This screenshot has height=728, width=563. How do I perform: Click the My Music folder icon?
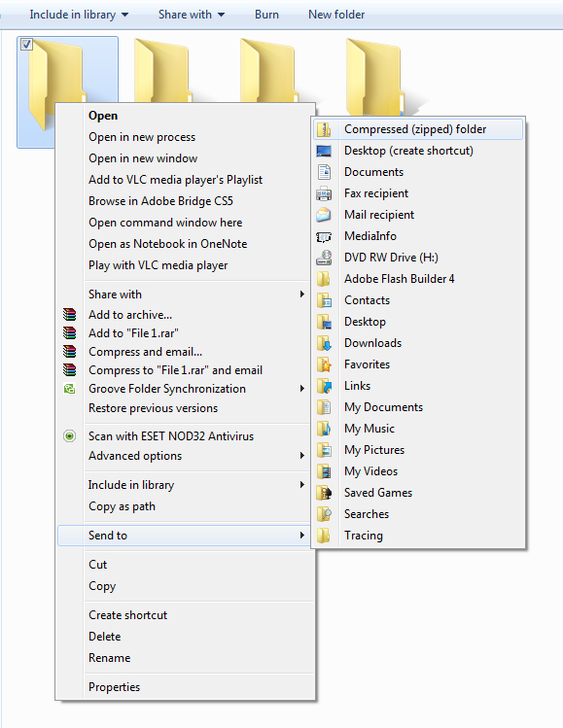pyautogui.click(x=324, y=429)
